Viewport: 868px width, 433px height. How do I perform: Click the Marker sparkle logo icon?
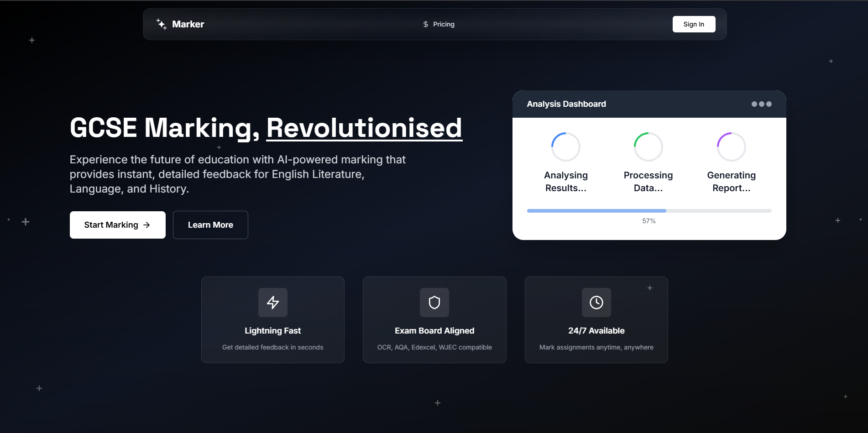(x=162, y=24)
